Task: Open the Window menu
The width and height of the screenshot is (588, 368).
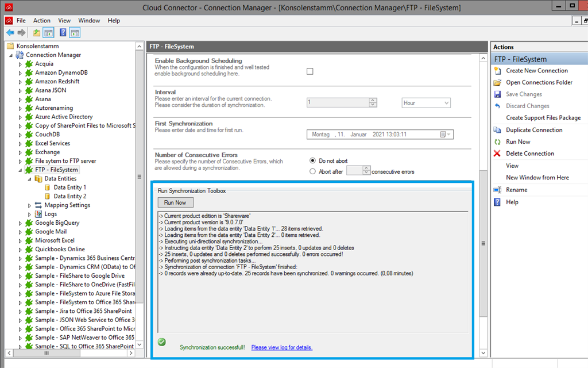Action: pos(88,21)
